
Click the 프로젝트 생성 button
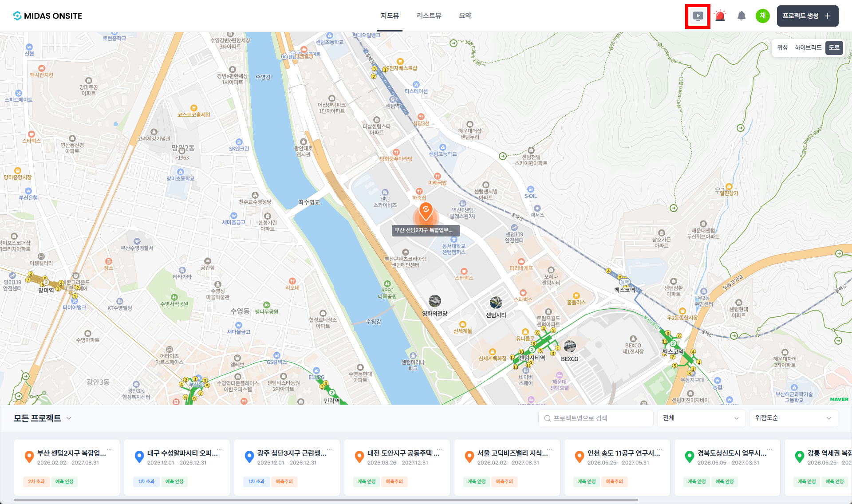click(807, 16)
